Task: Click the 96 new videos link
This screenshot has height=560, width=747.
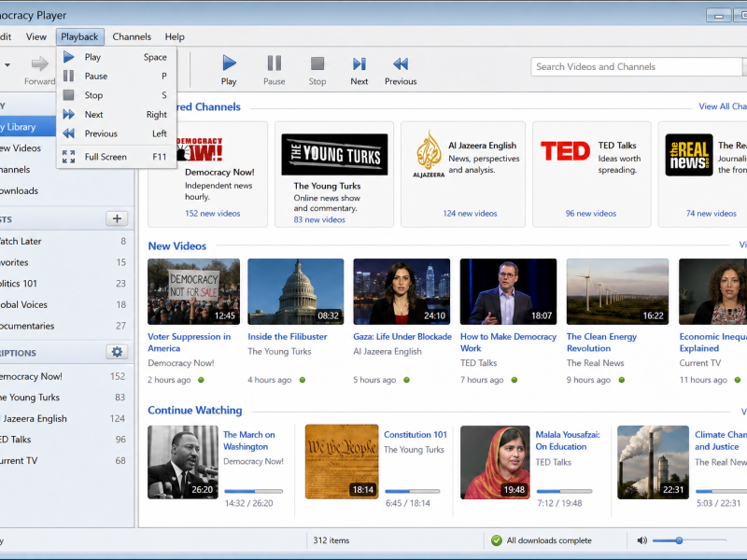Action: pos(591,214)
